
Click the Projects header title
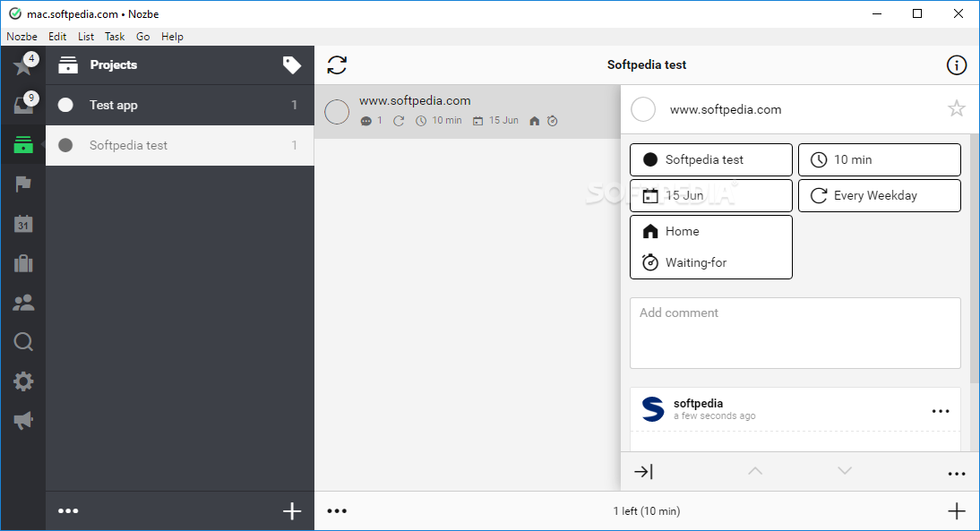[x=113, y=64]
